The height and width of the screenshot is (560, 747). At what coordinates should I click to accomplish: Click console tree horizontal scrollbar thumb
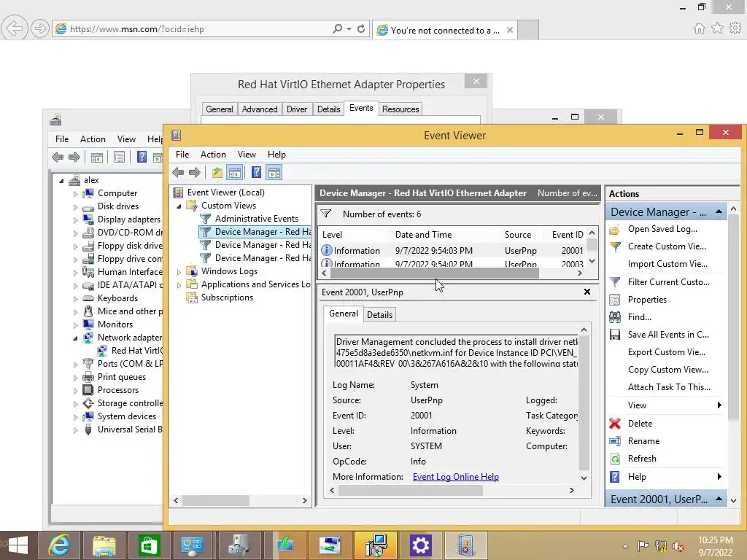point(215,500)
